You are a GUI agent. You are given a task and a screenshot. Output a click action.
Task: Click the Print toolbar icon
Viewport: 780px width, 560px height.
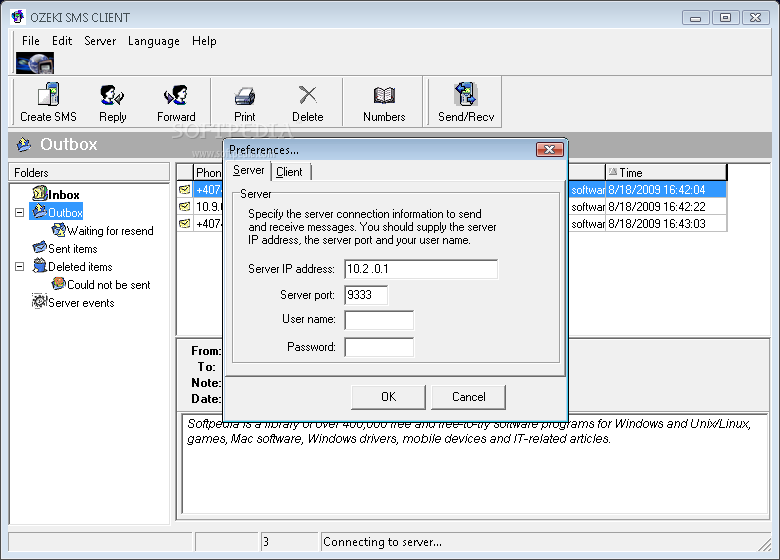pyautogui.click(x=244, y=96)
